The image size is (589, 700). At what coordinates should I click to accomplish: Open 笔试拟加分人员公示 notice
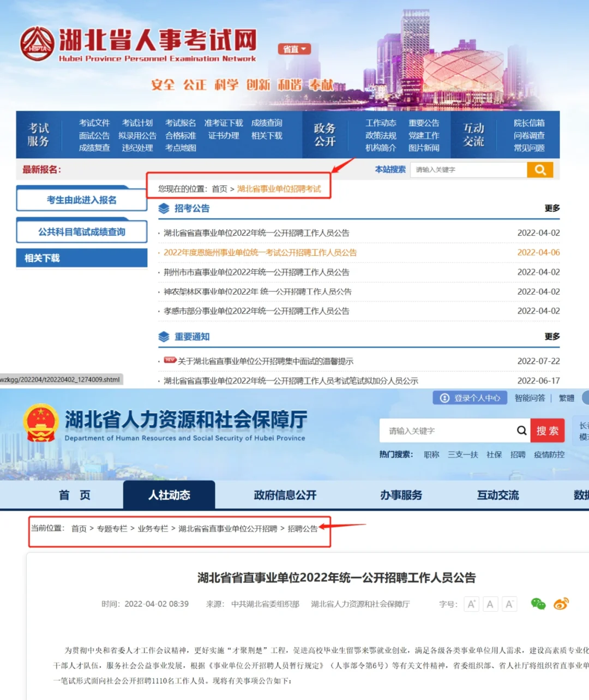291,381
